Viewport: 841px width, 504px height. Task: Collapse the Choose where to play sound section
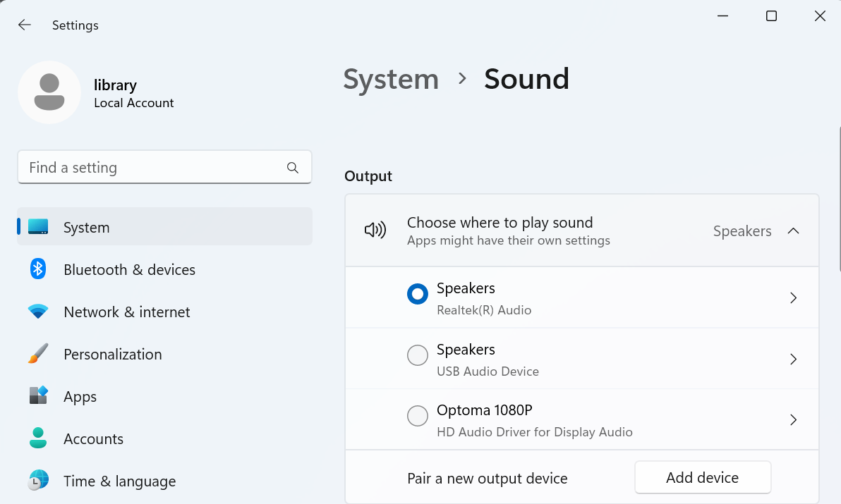tap(793, 231)
